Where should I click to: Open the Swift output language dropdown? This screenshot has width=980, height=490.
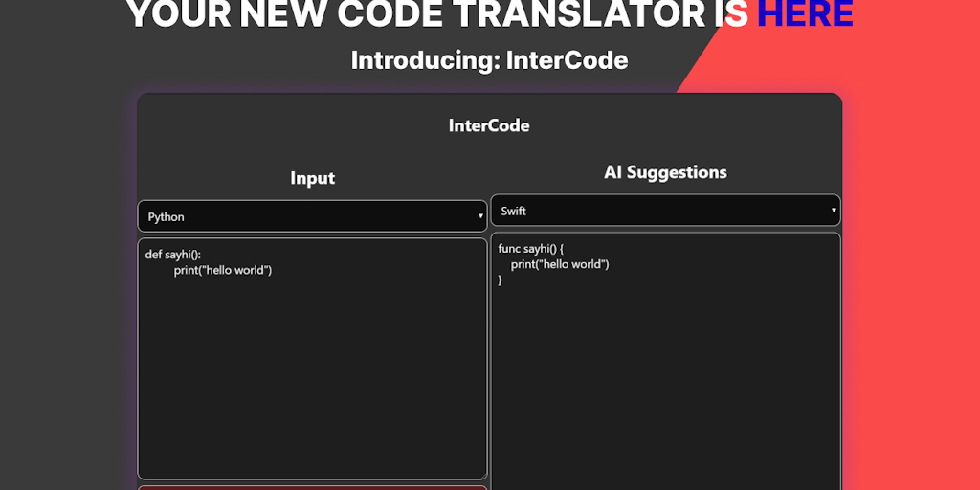(666, 211)
